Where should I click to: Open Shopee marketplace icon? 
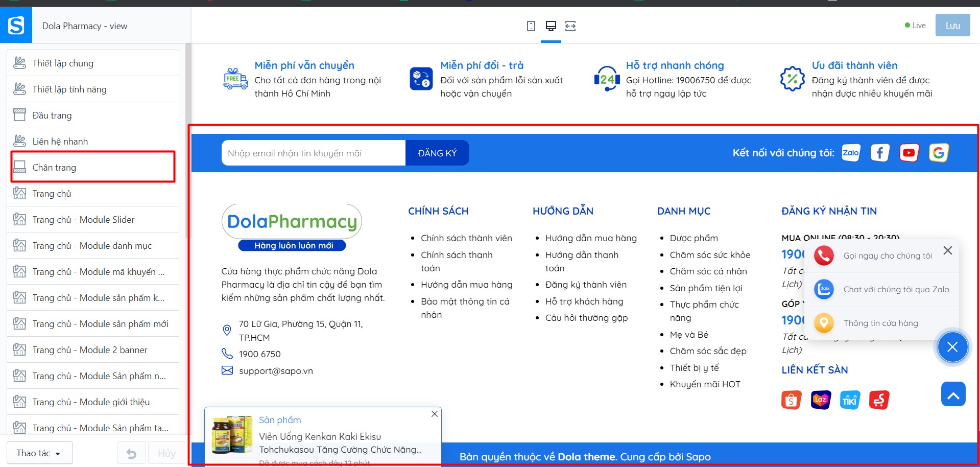tap(792, 400)
